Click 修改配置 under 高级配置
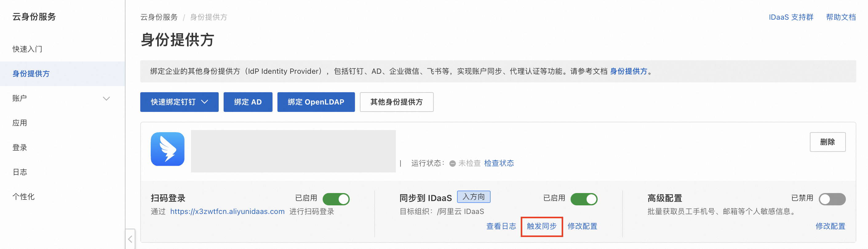Screen dimensions: 868x249 (x=830, y=226)
